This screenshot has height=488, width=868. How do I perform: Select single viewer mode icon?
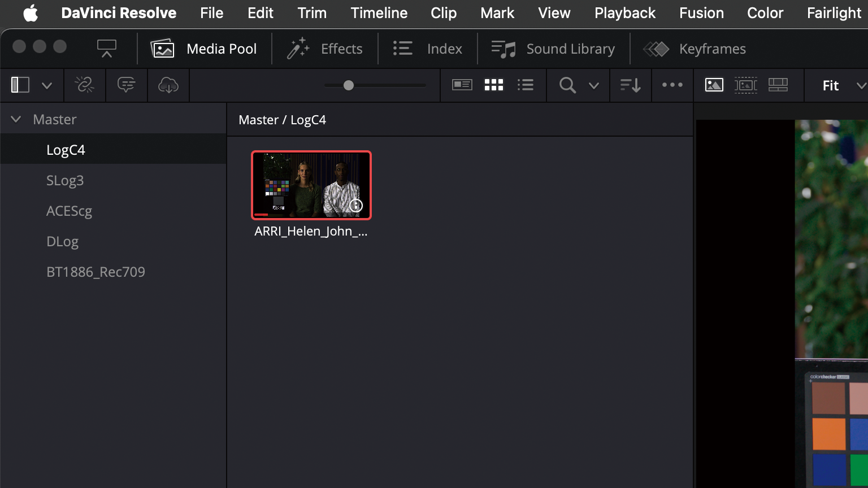click(x=714, y=85)
